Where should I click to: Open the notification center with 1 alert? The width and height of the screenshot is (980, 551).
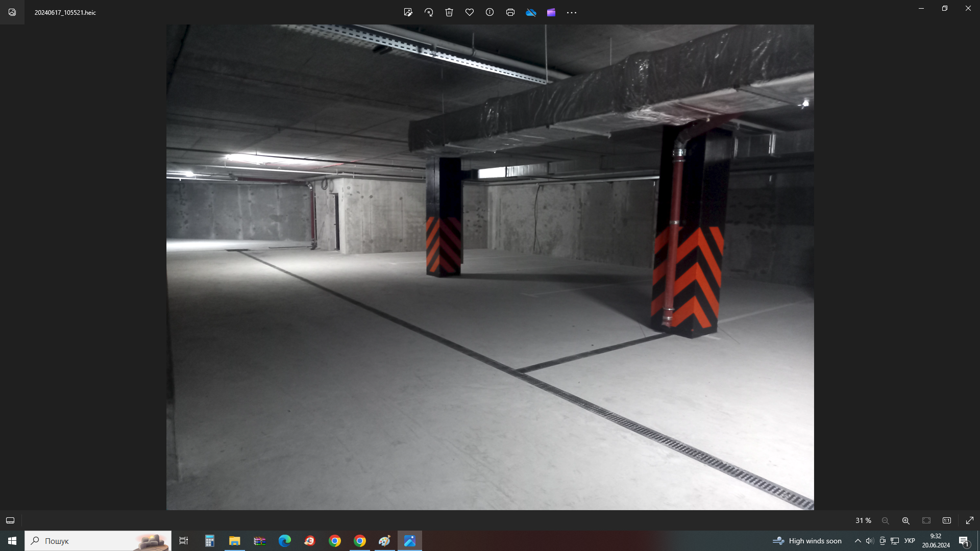coord(964,541)
